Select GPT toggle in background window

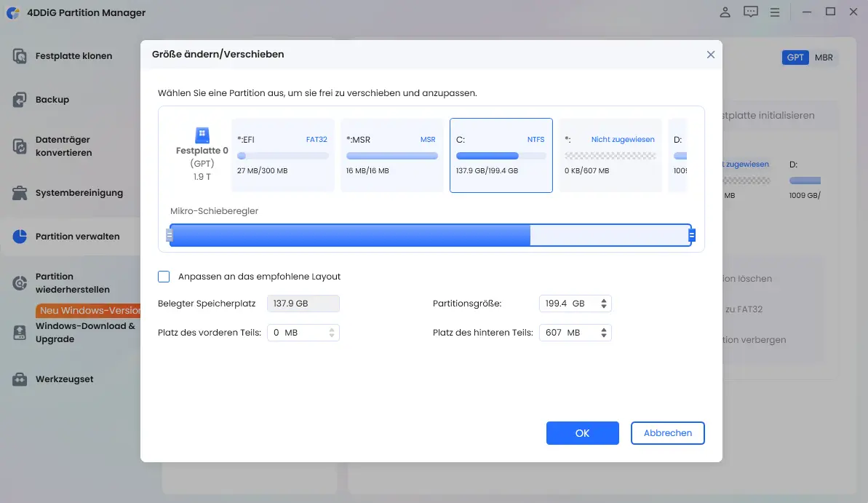(x=795, y=58)
